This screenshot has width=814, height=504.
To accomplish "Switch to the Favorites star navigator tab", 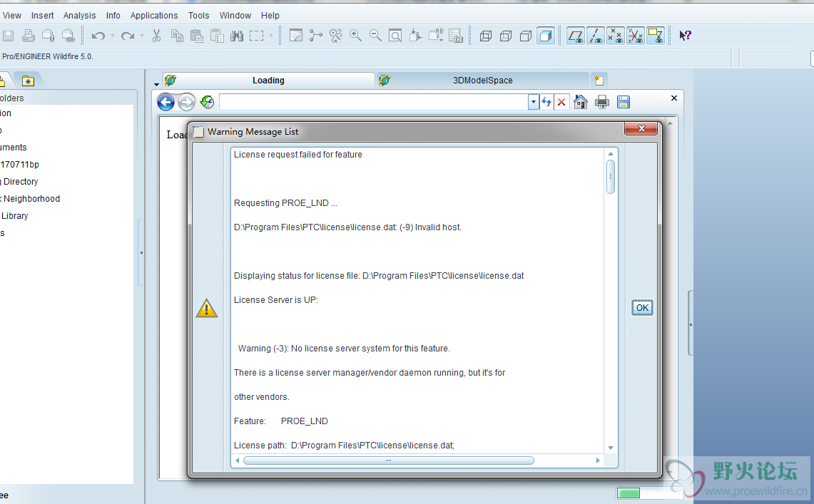I will (28, 81).
